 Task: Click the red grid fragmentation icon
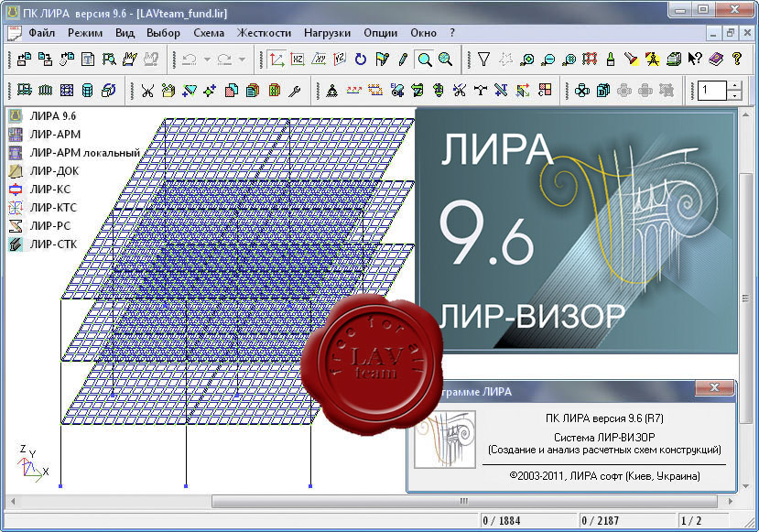click(x=590, y=60)
